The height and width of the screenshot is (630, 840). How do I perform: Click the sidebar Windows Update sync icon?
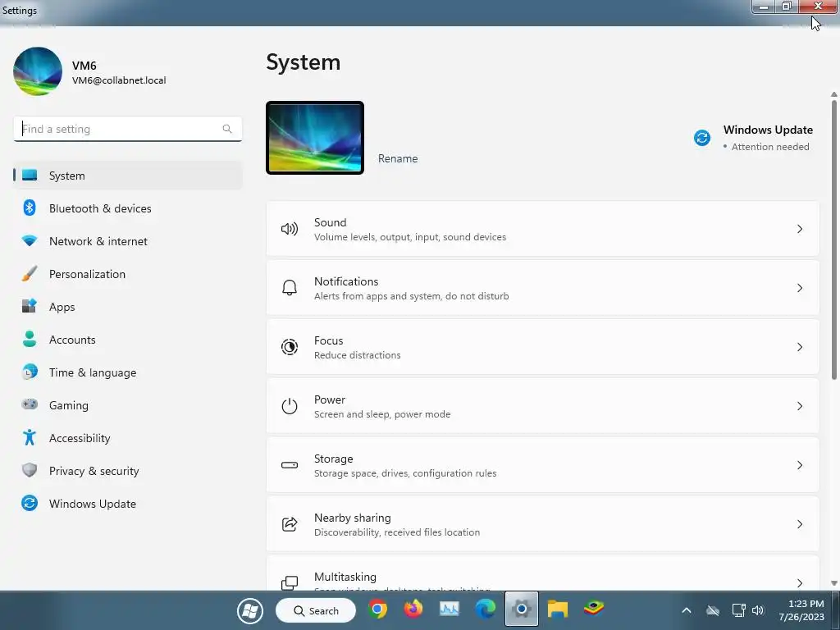(30, 503)
